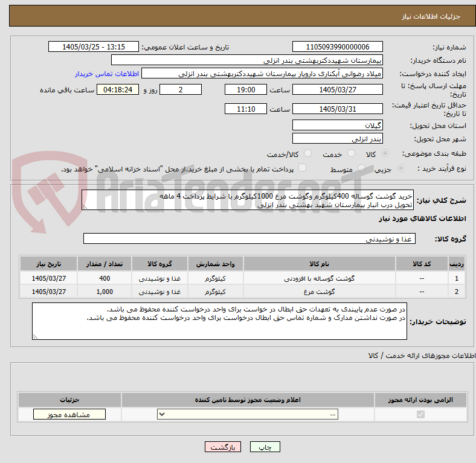
Task: Select the متوسط purchase type radio
Action: (x=361, y=168)
